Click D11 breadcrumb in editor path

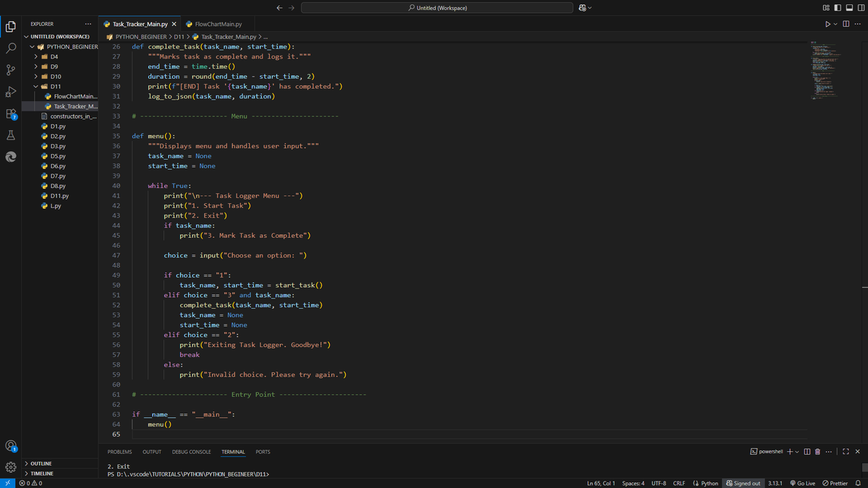[179, 36]
